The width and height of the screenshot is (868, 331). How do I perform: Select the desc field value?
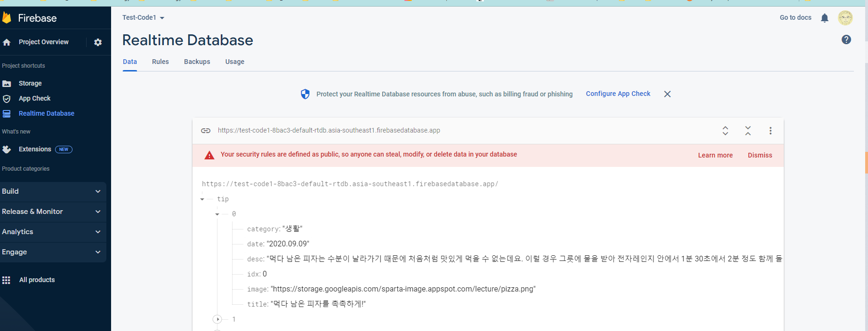[x=524, y=259]
